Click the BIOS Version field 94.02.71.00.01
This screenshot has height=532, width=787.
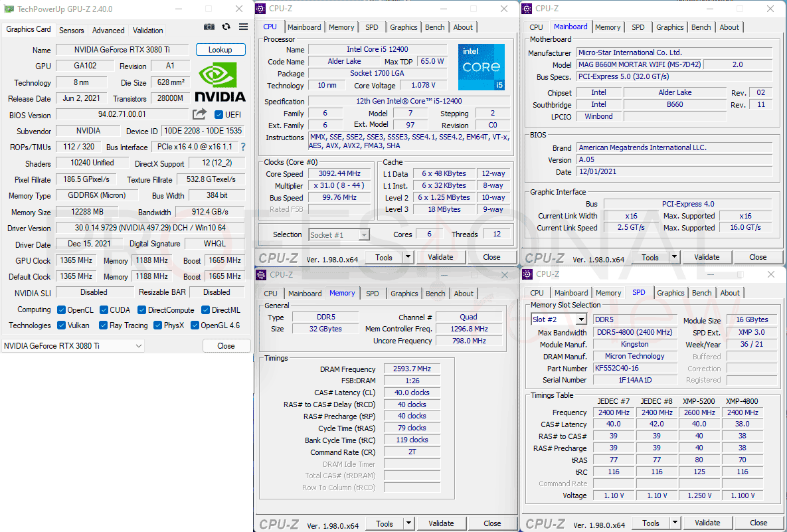122,114
